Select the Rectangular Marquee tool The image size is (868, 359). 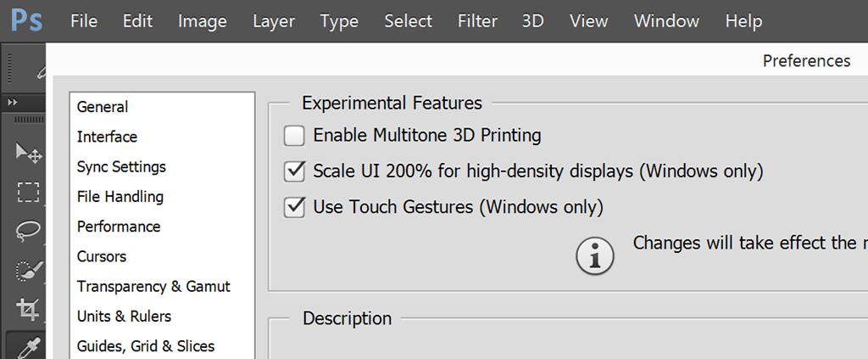pos(28,193)
